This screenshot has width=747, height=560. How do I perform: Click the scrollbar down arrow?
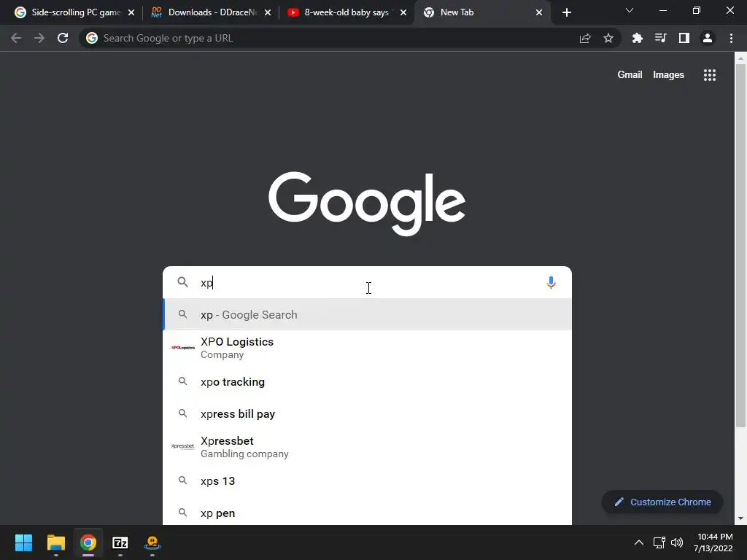coord(740,518)
